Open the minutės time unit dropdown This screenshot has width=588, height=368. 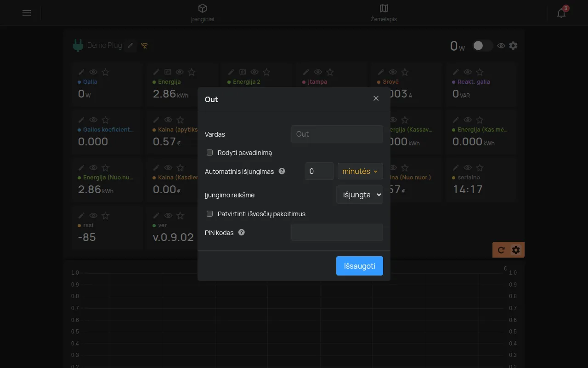click(x=360, y=171)
